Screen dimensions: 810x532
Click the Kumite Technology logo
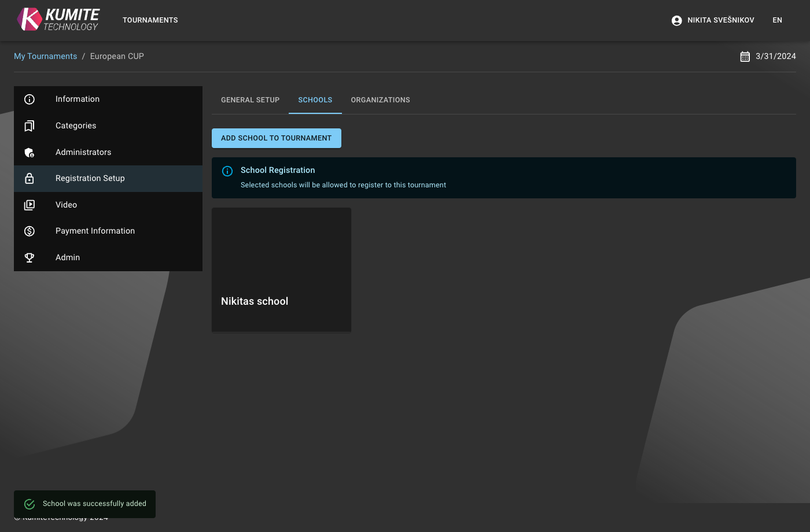coord(58,20)
